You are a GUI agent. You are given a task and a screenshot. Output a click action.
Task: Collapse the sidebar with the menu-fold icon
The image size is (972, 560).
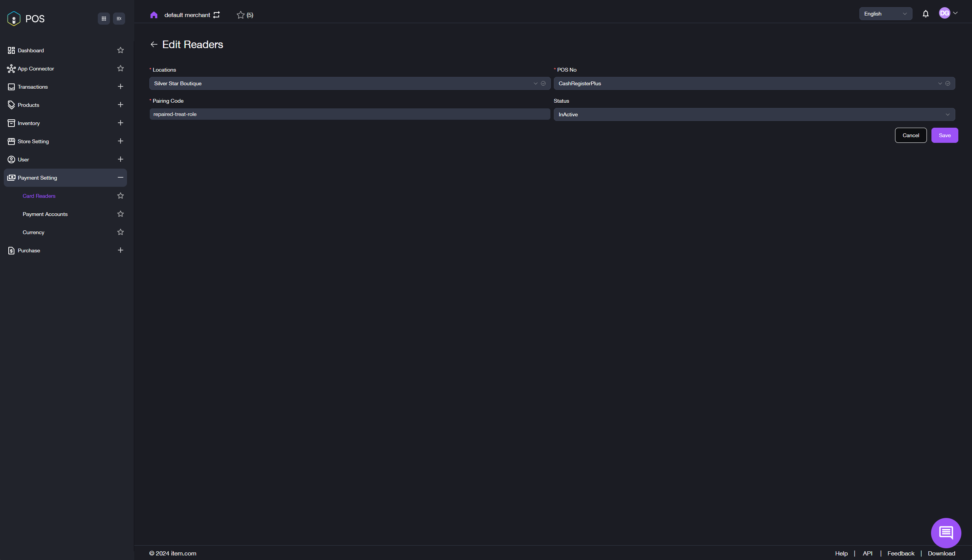pos(119,19)
